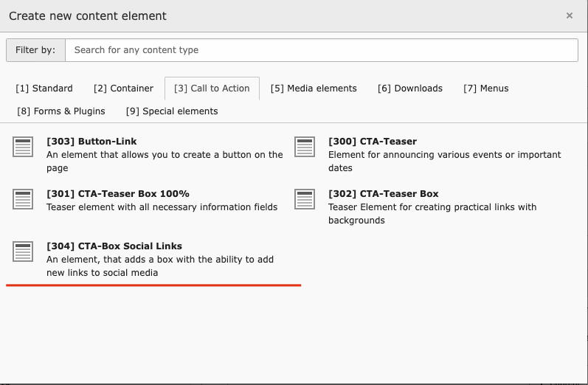Go to the Menus tab
The height and width of the screenshot is (385, 588).
tap(486, 89)
